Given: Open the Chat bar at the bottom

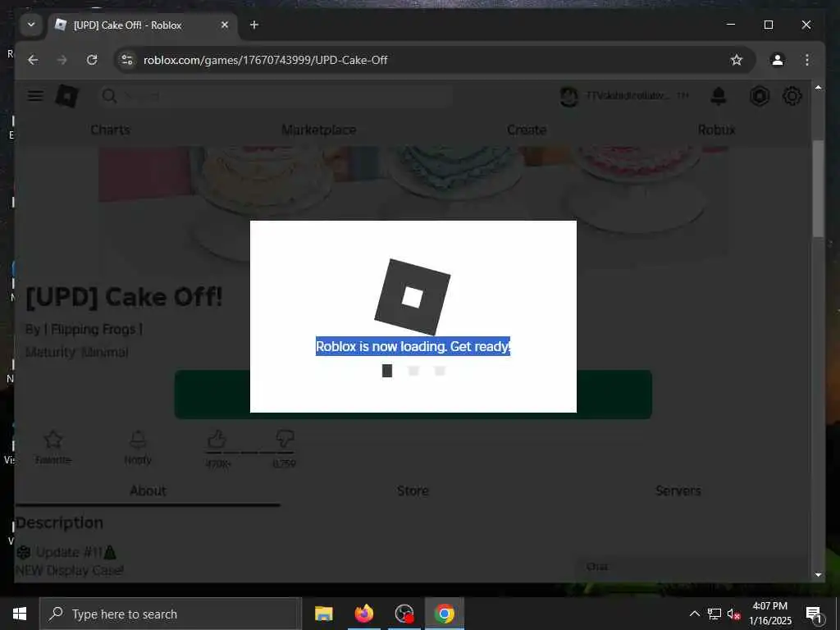Looking at the screenshot, I should coord(691,567).
